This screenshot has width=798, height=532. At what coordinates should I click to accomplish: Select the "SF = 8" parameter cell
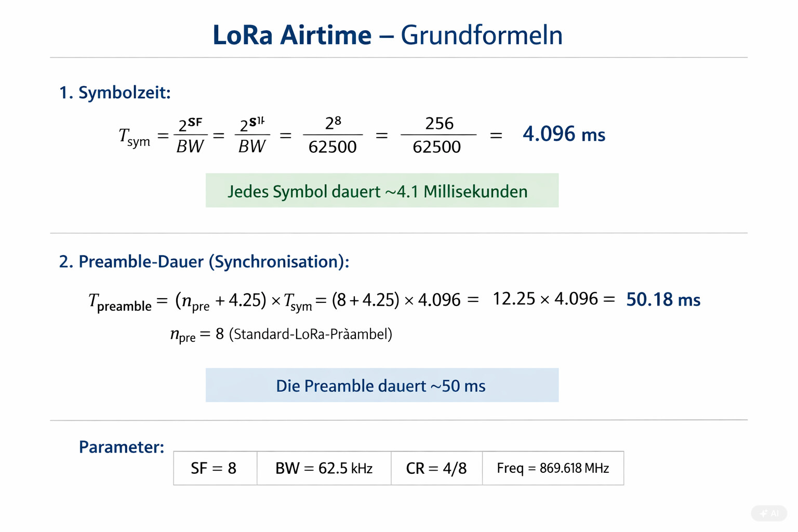215,468
